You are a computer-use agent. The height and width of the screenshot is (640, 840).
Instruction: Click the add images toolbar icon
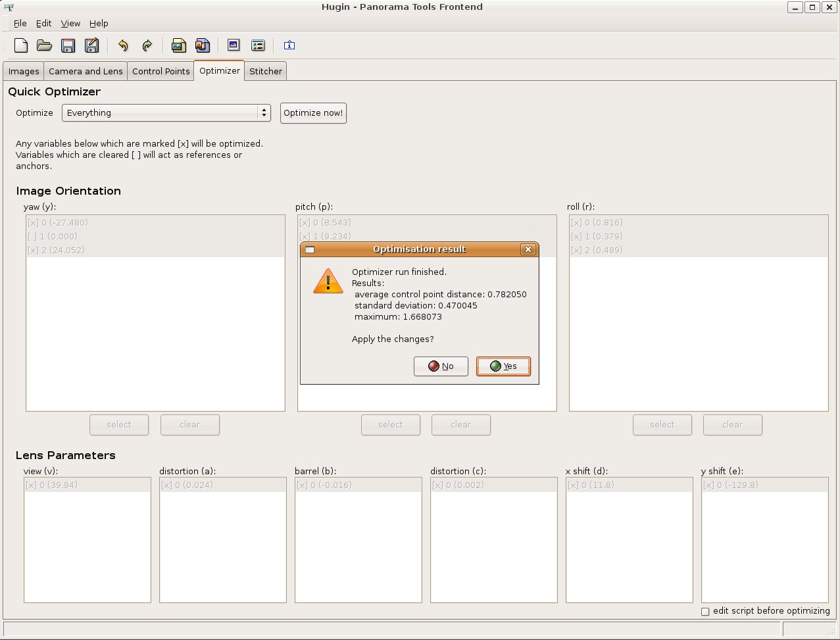click(x=178, y=45)
